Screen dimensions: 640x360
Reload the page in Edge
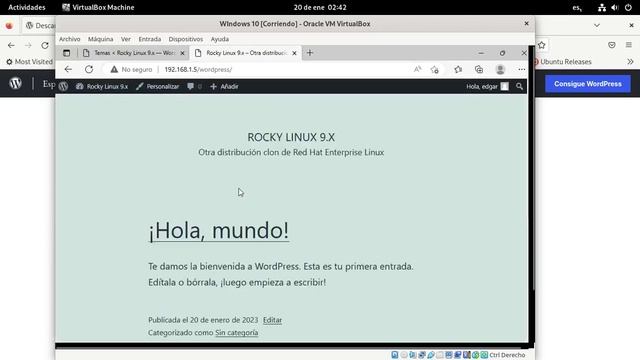point(89,69)
